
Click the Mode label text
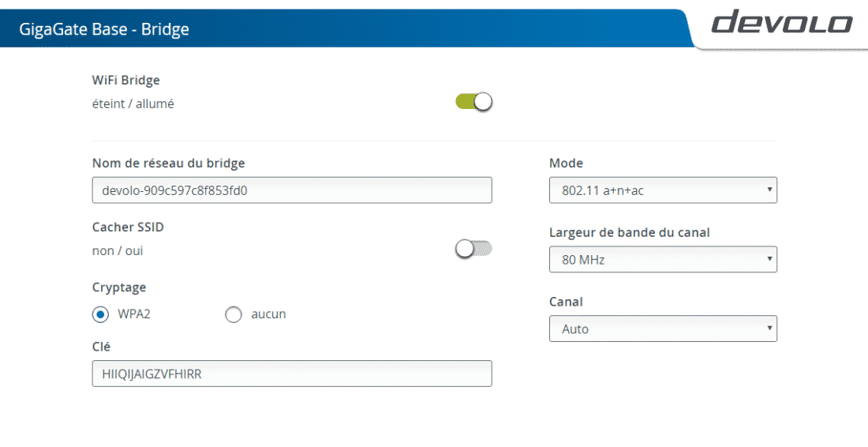click(x=566, y=163)
